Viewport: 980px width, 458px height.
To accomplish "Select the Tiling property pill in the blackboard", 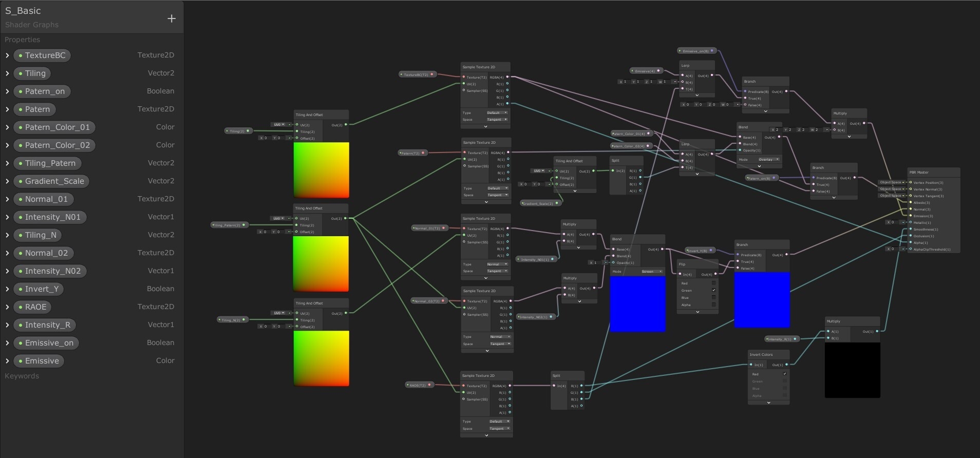I will tap(32, 73).
